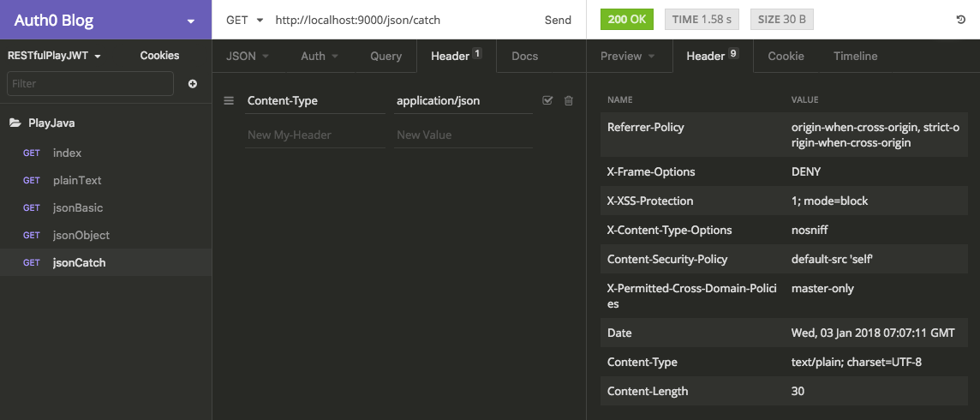Click the New My-Header name field
The height and width of the screenshot is (420, 980).
pyautogui.click(x=314, y=135)
